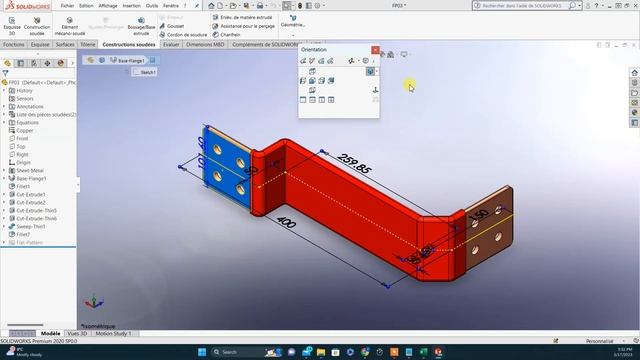Screen dimensions: 640x360
Task: Click Bottom view in Orientation panel
Action: click(x=312, y=90)
